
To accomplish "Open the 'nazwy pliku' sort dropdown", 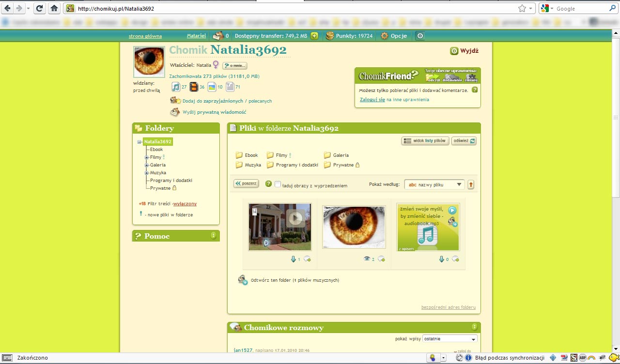I will (434, 184).
